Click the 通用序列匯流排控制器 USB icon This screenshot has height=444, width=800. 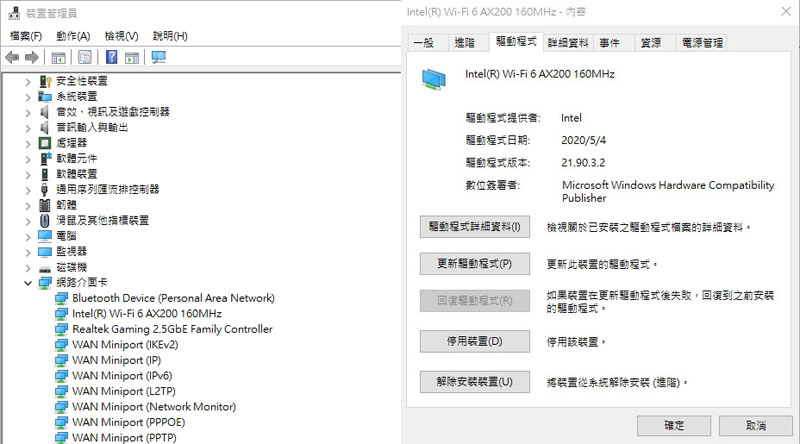[45, 190]
